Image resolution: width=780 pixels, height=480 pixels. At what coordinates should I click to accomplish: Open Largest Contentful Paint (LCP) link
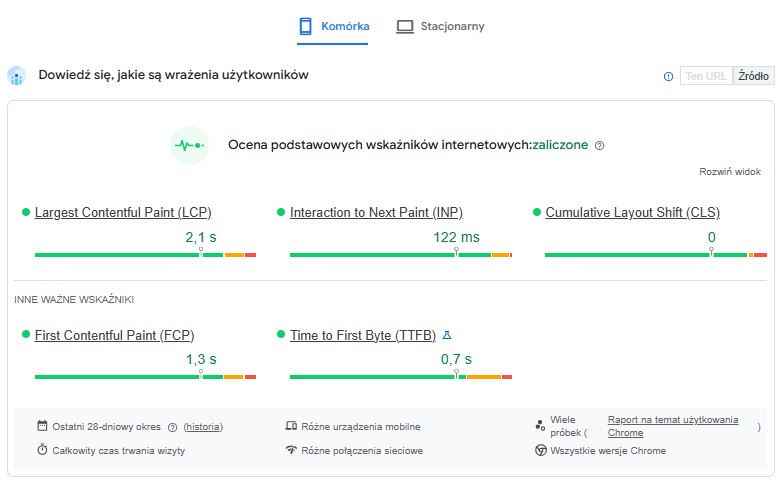[x=123, y=212]
